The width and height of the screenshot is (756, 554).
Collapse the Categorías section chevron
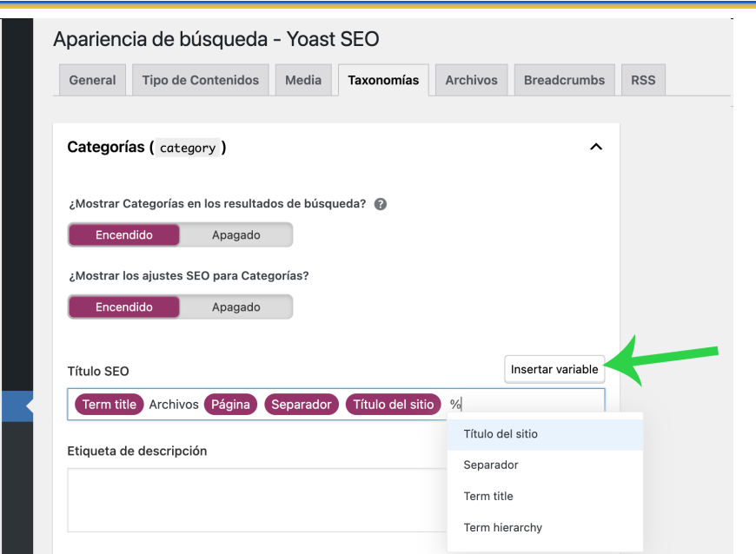pos(596,147)
